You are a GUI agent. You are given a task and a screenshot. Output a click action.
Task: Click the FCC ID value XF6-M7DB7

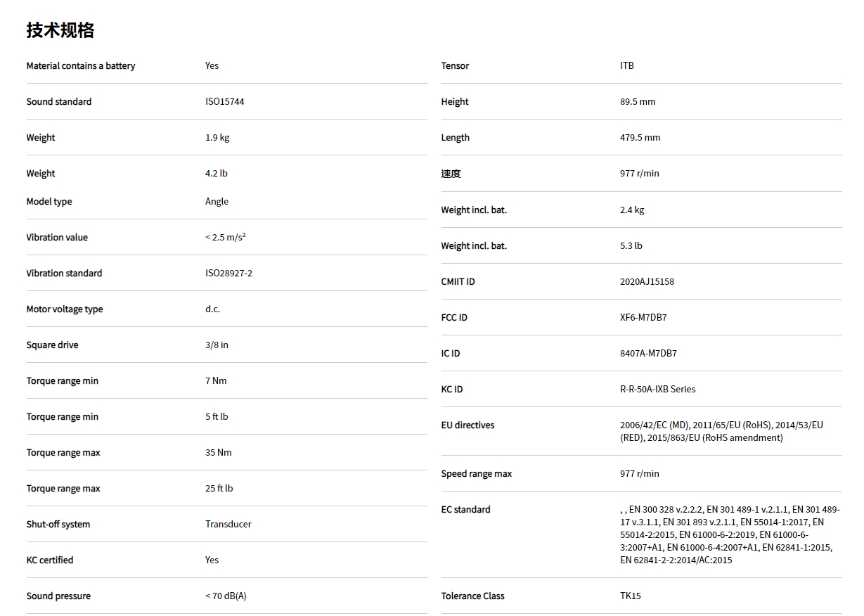point(643,318)
